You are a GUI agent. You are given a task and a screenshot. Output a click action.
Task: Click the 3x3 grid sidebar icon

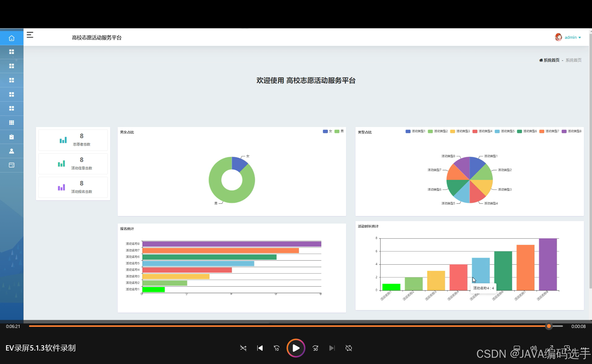tap(12, 122)
